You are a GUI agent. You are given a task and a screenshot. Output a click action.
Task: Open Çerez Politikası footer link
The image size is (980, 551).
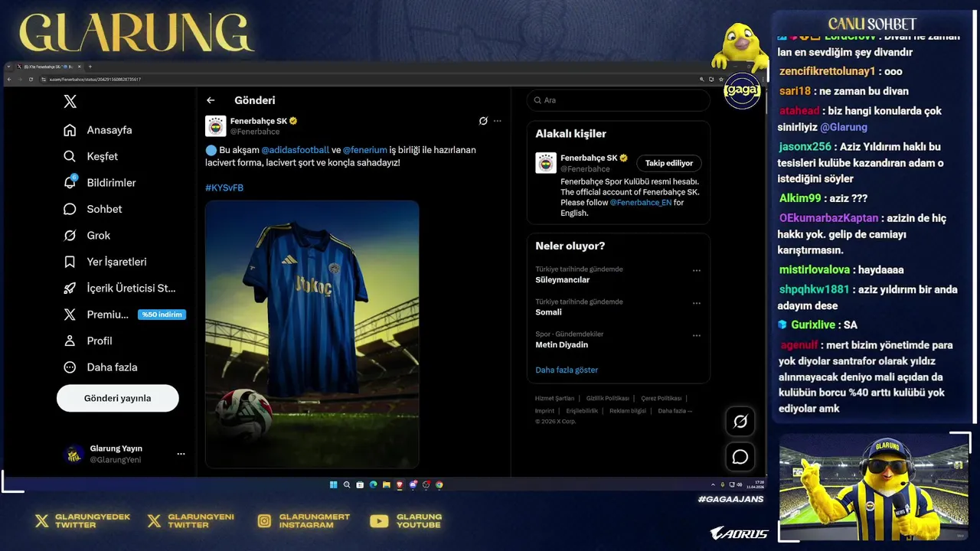[x=661, y=398]
